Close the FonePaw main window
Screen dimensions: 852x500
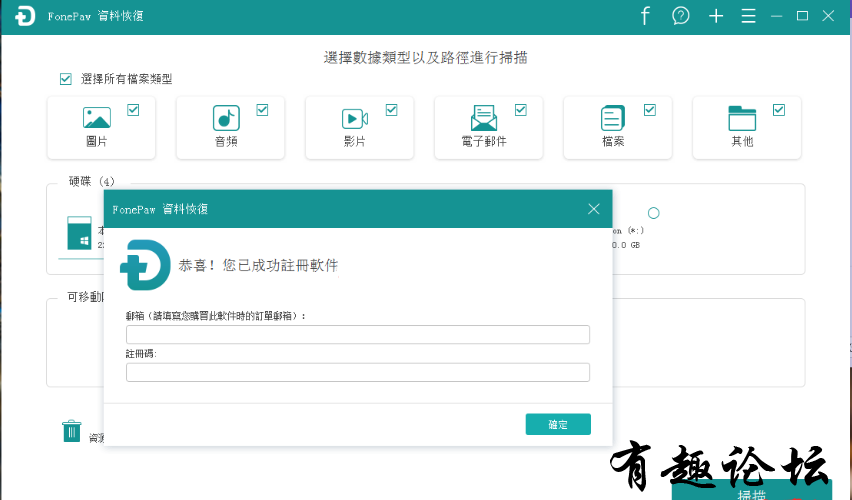[x=828, y=16]
